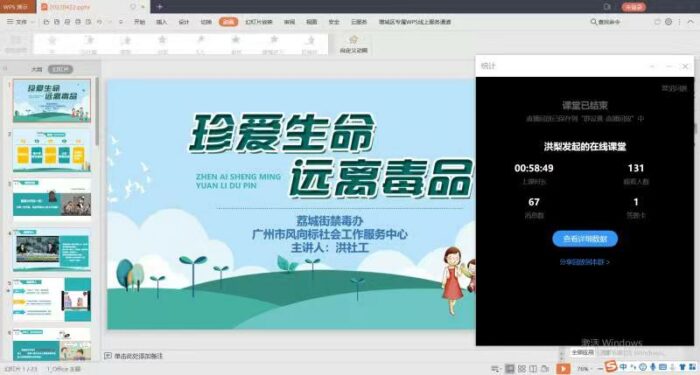Switch to the 插入 ribbon tab
This screenshot has width=700, height=375.
coord(162,21)
